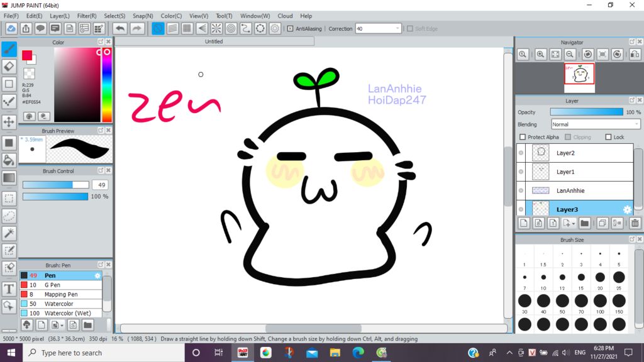Click Navigator fit-to-screen icon
Image resolution: width=644 pixels, height=362 pixels.
pyautogui.click(x=555, y=54)
